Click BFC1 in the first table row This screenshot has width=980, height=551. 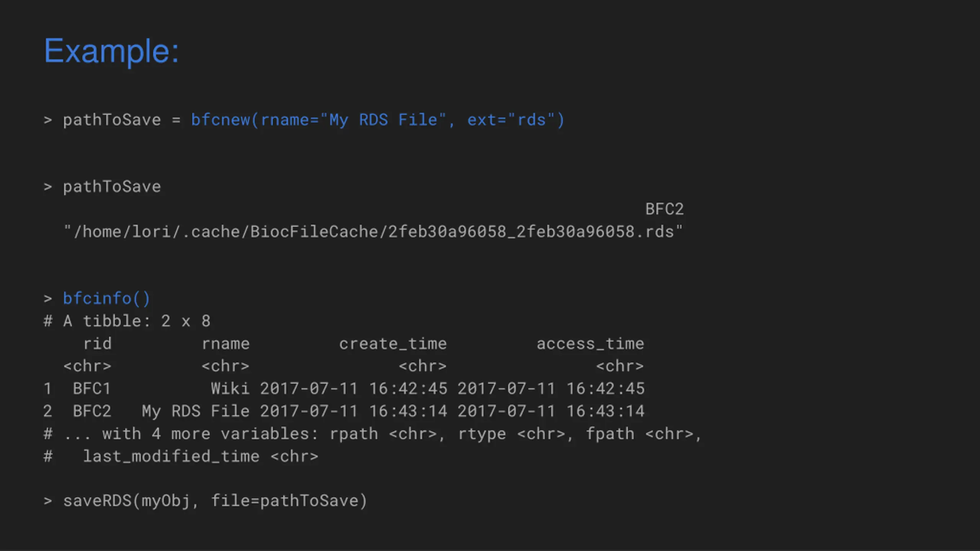(x=92, y=389)
